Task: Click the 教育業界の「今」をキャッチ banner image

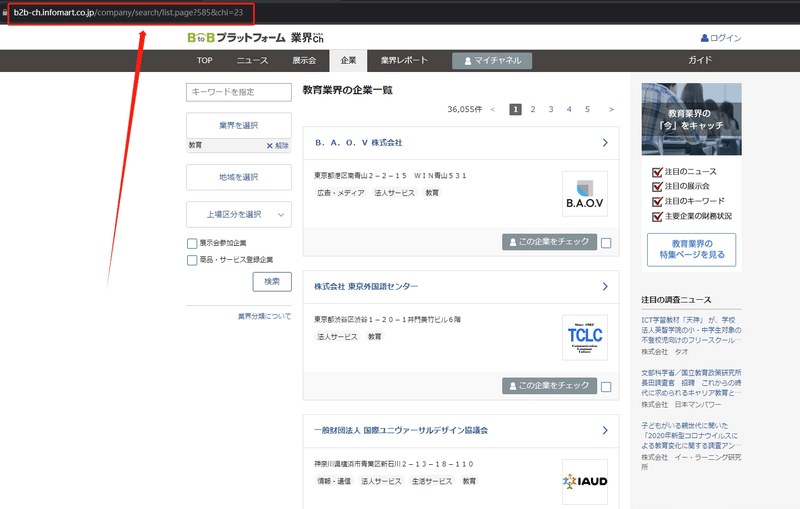Action: (x=691, y=119)
